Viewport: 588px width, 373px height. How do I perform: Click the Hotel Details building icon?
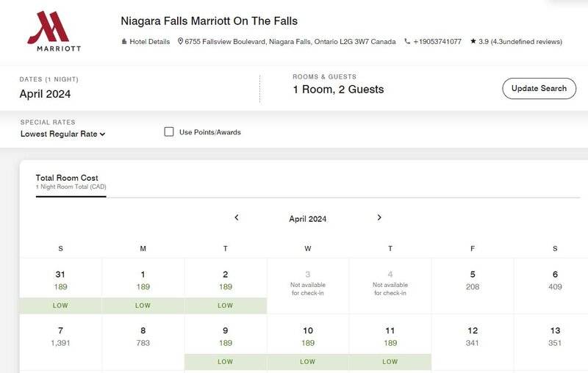point(124,42)
